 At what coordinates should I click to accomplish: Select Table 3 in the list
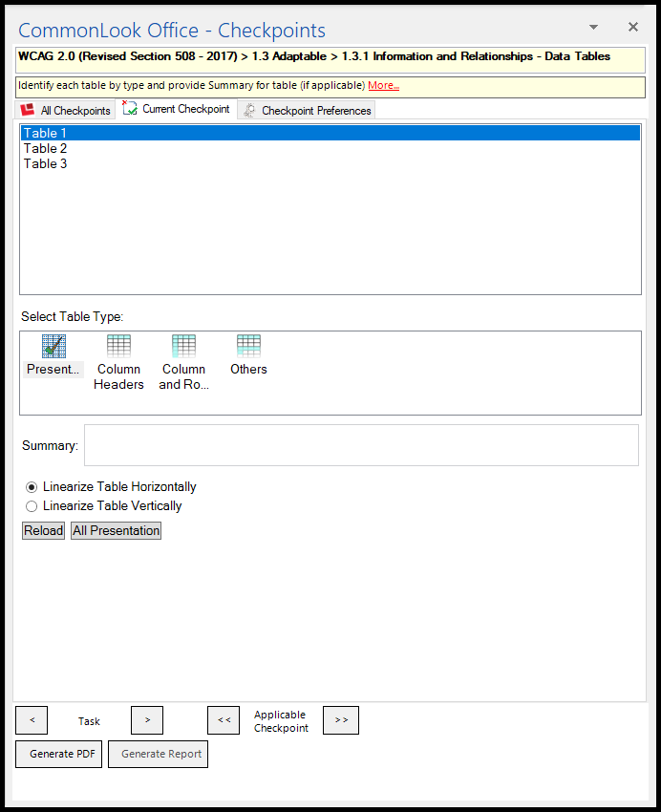(330, 163)
